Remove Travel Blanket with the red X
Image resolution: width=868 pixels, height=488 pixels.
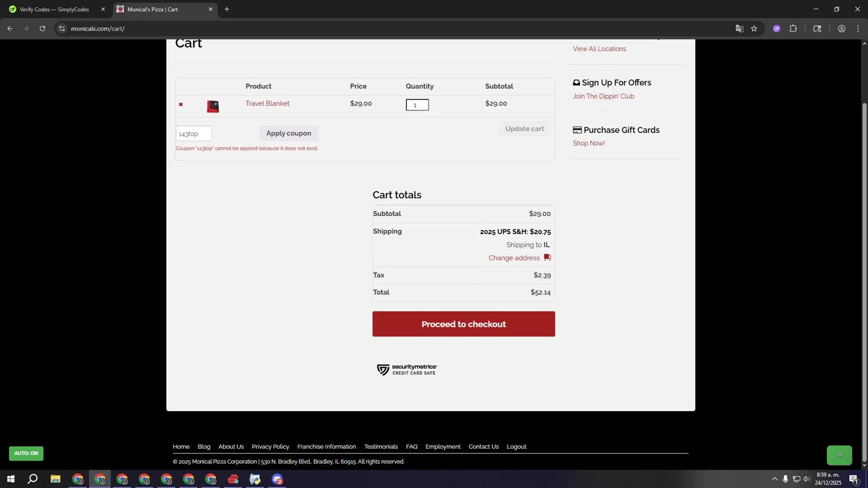[181, 105]
